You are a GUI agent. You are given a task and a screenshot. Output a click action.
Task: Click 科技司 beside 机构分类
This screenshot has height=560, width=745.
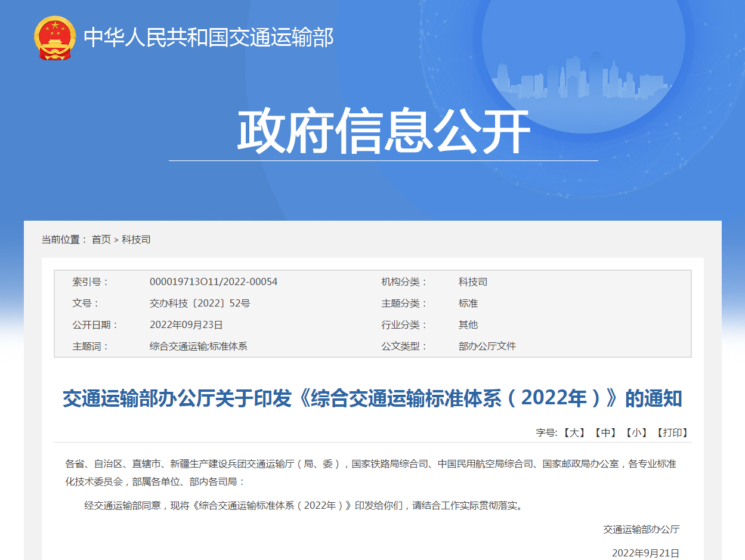(472, 281)
